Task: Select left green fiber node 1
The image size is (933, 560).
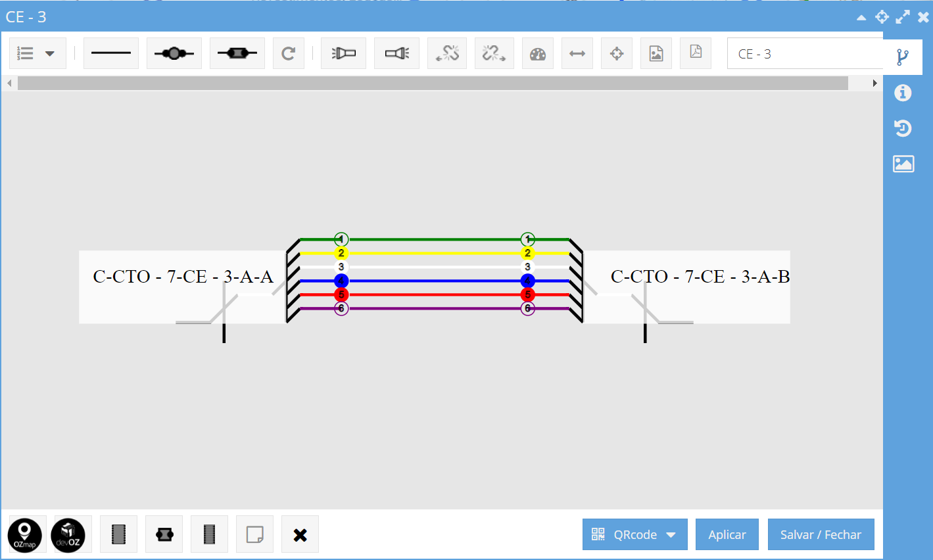Action: coord(341,239)
